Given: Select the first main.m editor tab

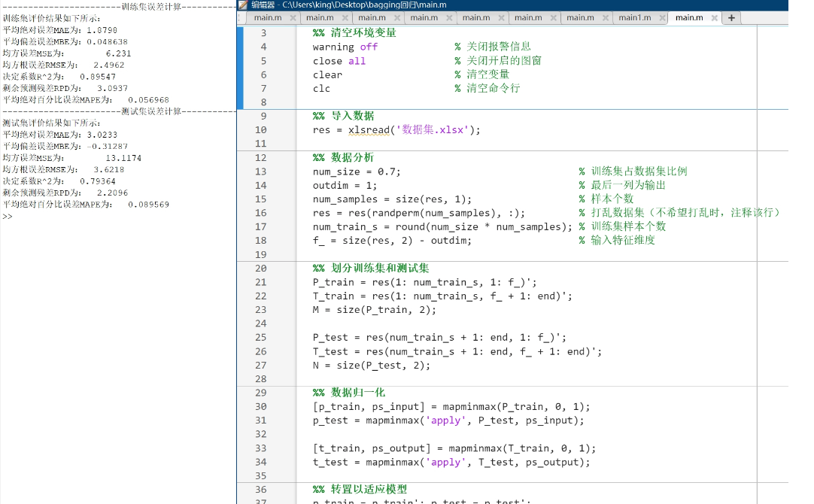Looking at the screenshot, I should click(268, 17).
